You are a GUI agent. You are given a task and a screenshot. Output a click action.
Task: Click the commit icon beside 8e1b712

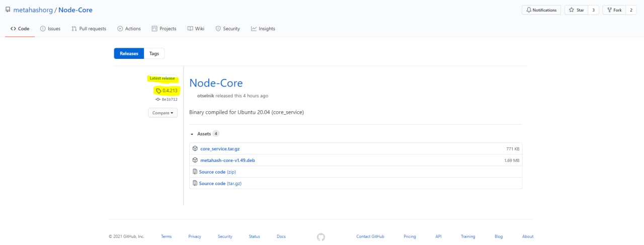tap(157, 100)
